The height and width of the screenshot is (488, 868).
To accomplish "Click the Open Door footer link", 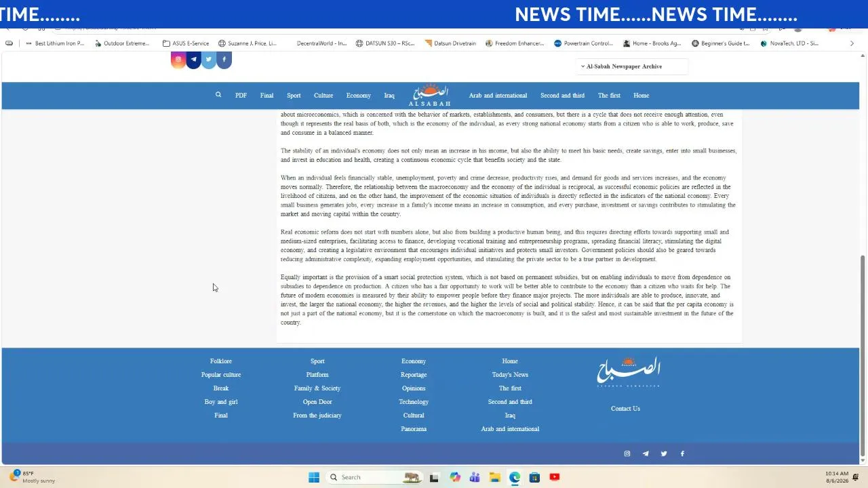I will pyautogui.click(x=317, y=402).
